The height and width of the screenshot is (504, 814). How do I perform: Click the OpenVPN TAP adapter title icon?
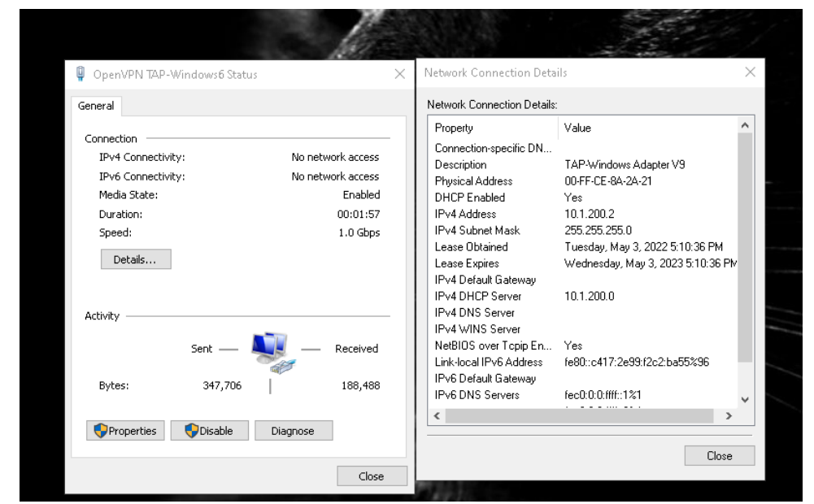click(80, 75)
